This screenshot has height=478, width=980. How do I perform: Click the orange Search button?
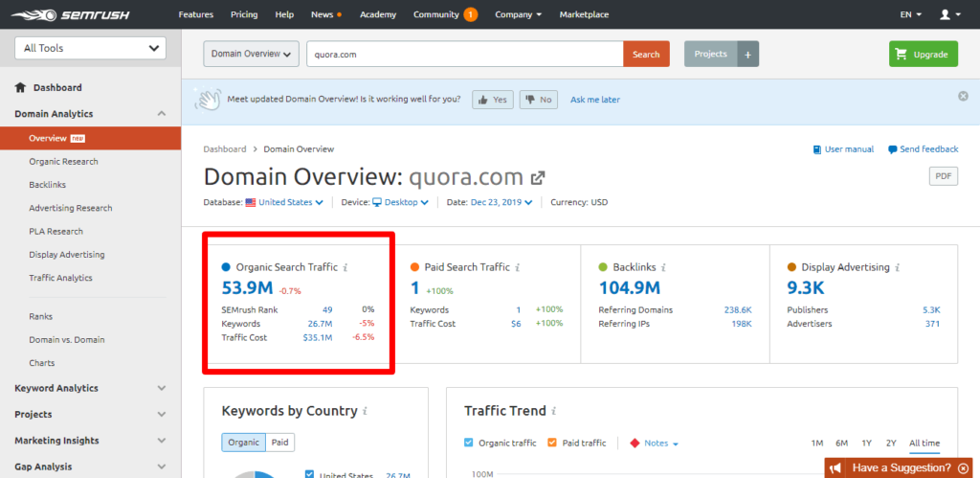pos(646,54)
